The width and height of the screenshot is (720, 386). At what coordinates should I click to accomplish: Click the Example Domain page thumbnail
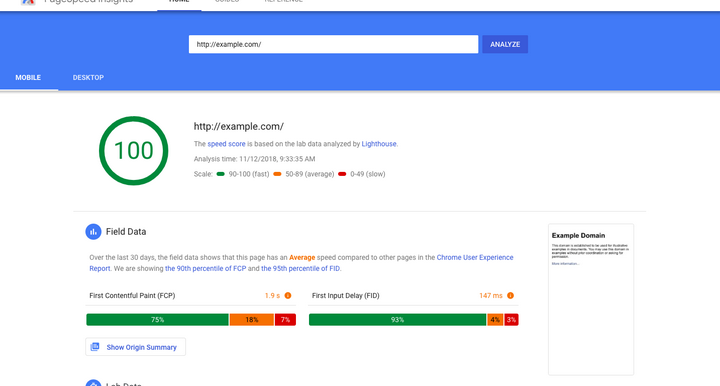click(591, 299)
